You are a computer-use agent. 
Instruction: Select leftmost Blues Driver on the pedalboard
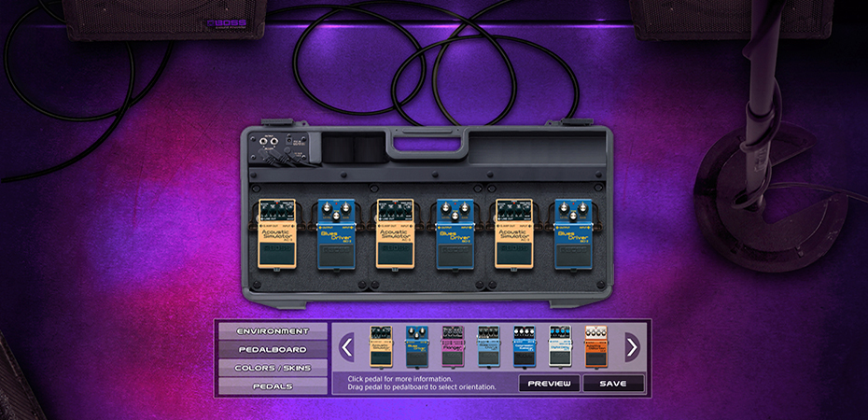(336, 234)
